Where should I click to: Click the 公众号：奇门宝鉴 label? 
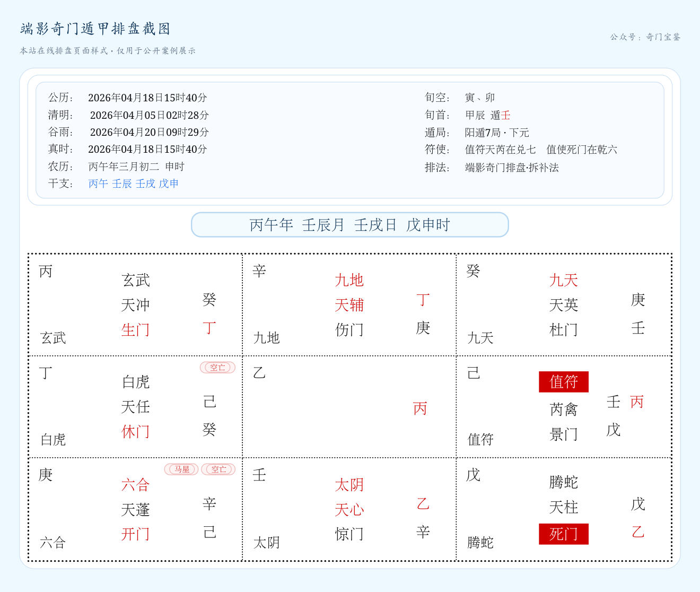[645, 37]
